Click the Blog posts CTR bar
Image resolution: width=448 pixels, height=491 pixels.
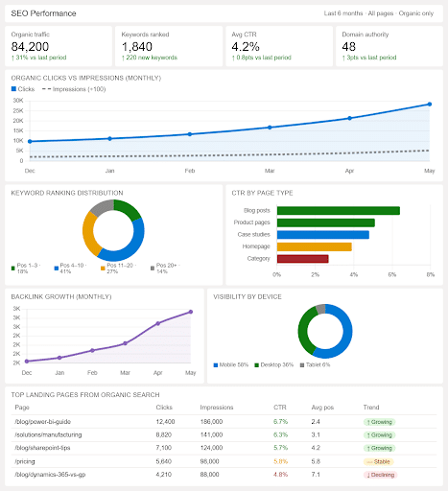pos(339,211)
